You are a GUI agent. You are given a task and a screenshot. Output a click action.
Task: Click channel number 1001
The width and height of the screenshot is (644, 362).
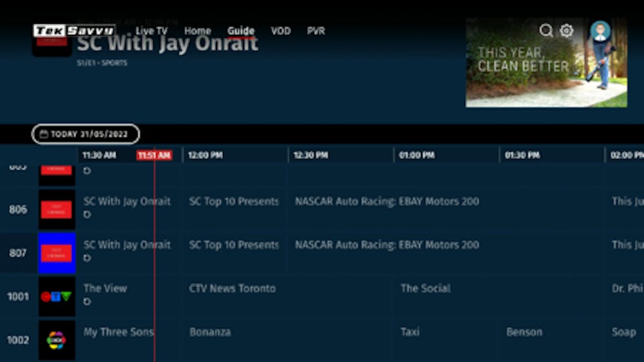tap(18, 297)
